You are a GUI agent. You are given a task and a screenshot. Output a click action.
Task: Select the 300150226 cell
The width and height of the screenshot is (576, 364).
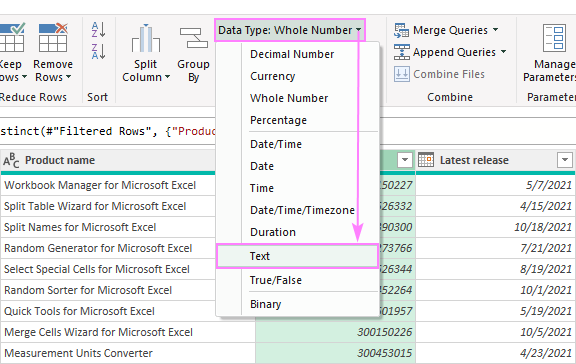[x=335, y=332]
